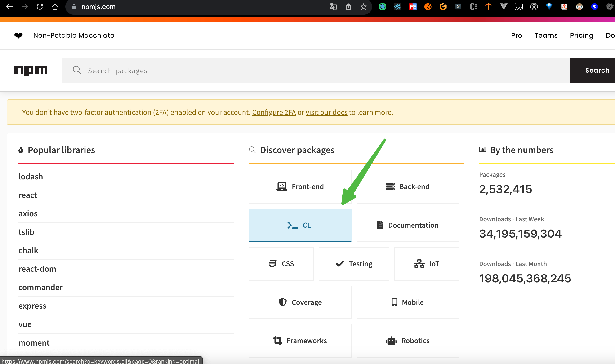Open React DevTools extension icon

click(397, 7)
